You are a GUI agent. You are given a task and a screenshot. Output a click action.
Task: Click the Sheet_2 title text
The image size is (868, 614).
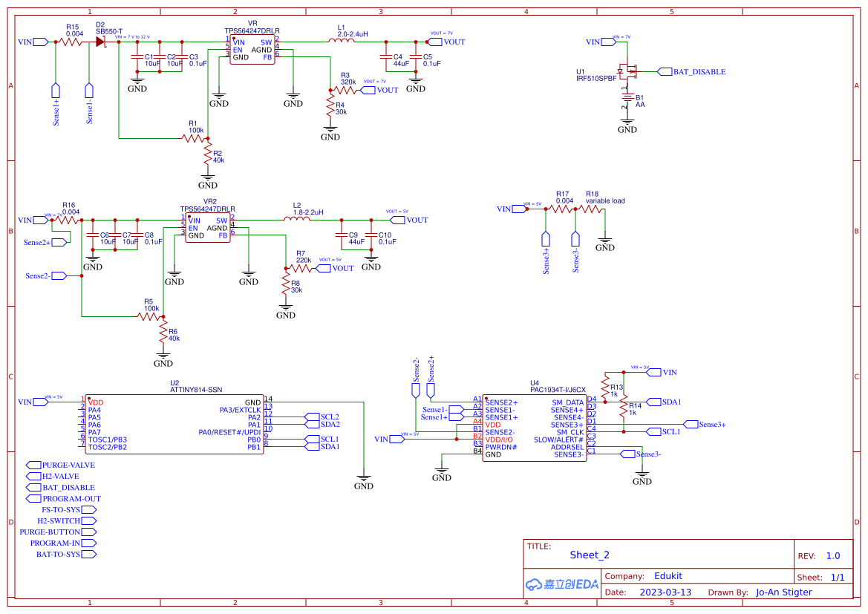coord(590,555)
